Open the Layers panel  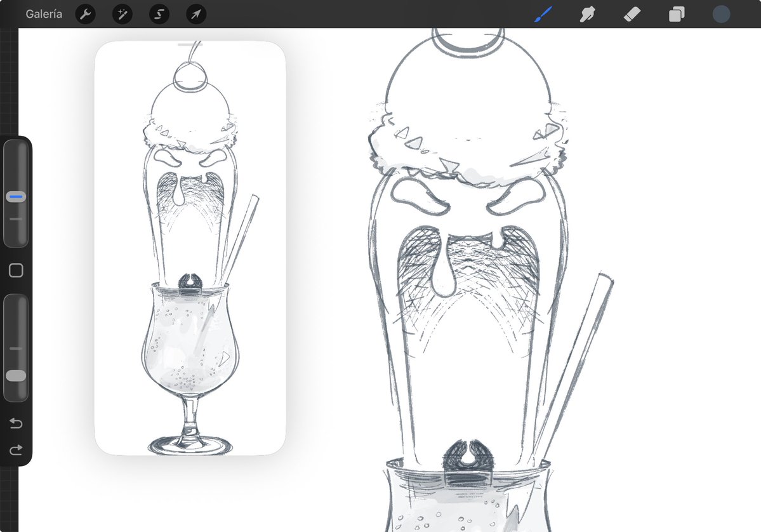coord(677,14)
